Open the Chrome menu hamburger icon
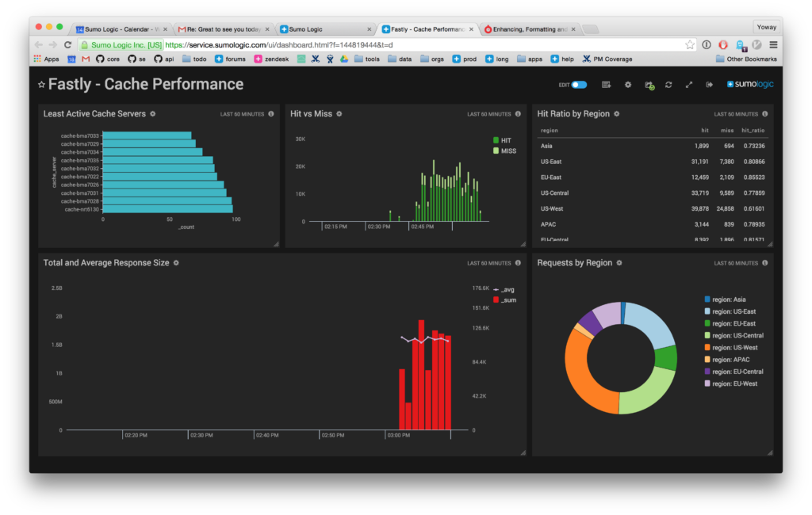Image resolution: width=812 pixels, height=515 pixels. (x=773, y=45)
